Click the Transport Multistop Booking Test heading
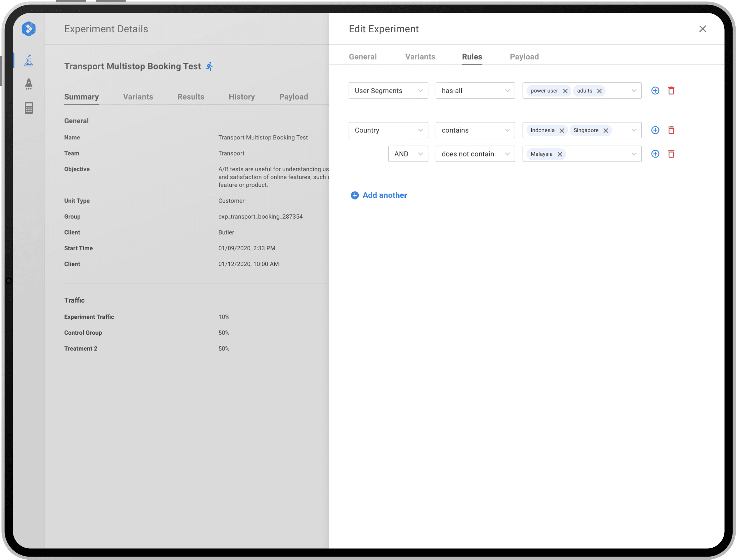This screenshot has width=736, height=560. pos(133,66)
